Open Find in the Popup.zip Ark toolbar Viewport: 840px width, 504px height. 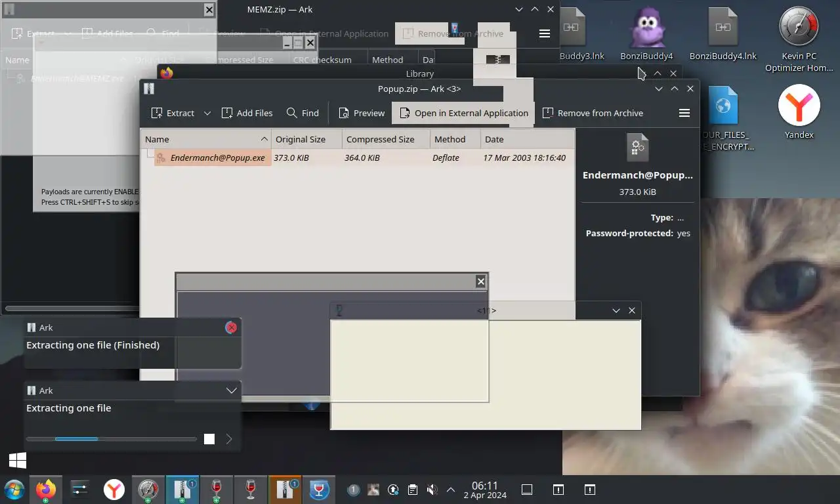303,113
